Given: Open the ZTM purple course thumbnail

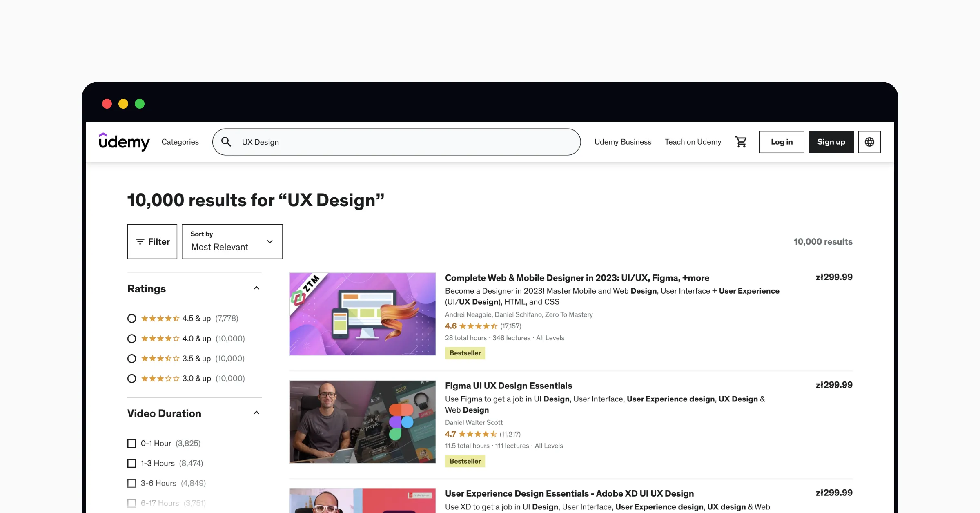Looking at the screenshot, I should point(363,314).
